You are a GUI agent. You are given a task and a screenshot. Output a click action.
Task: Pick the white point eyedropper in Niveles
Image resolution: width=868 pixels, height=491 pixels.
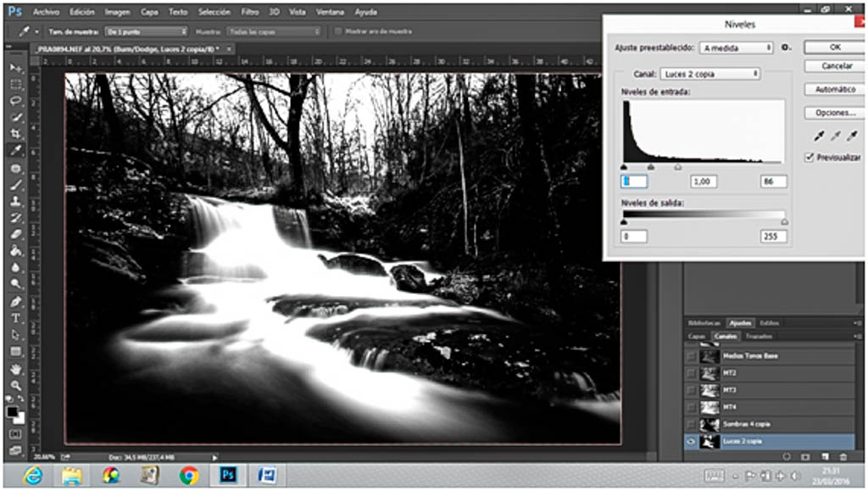click(x=852, y=136)
